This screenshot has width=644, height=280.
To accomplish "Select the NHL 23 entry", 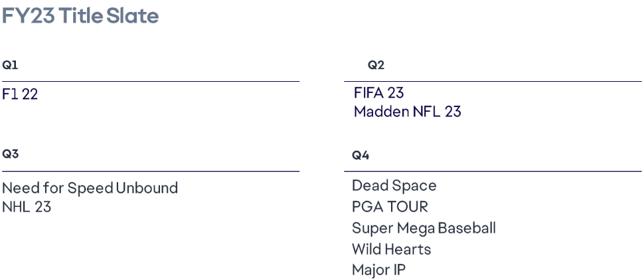I will point(27,207).
